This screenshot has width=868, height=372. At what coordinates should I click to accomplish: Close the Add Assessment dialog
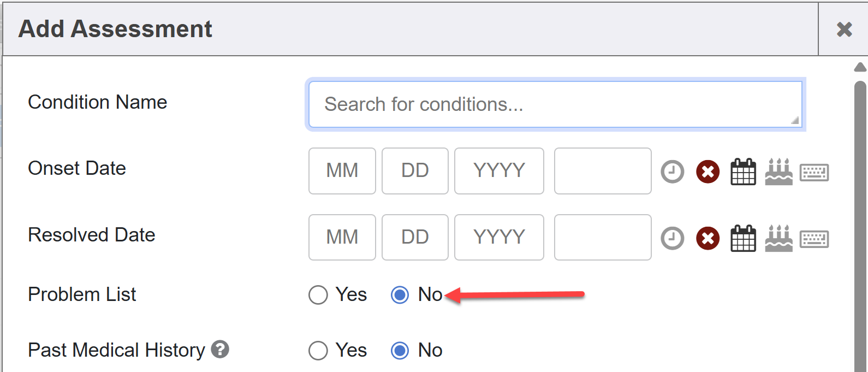click(x=844, y=29)
